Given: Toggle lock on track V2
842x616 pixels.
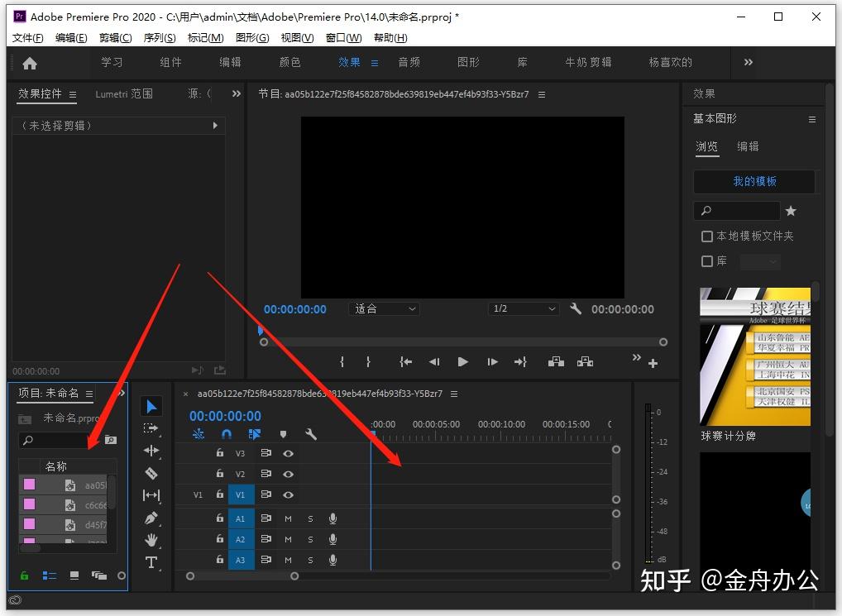Looking at the screenshot, I should 220,474.
